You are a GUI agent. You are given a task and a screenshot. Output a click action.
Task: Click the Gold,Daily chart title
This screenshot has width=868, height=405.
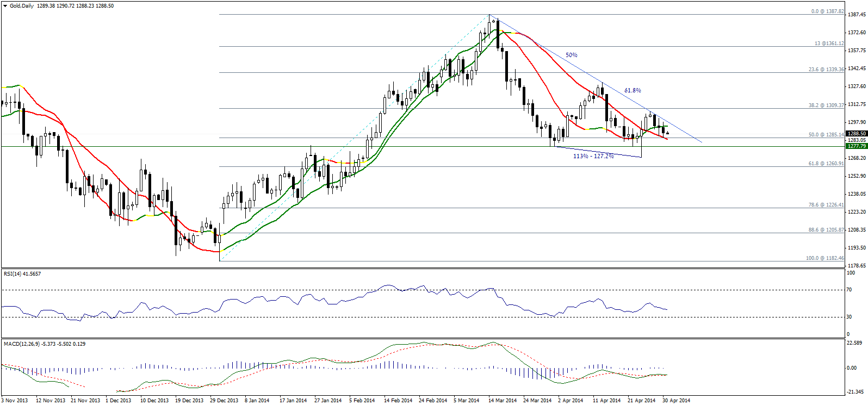(22, 6)
